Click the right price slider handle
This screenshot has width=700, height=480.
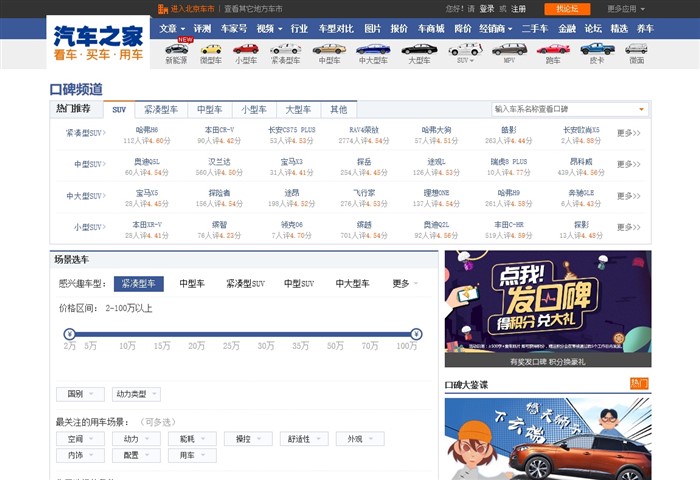416,334
